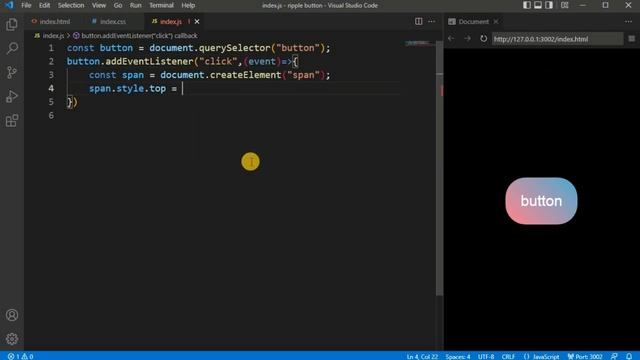Click the feedback icon in status bar
Viewport: 640px width, 360px height.
click(x=614, y=356)
